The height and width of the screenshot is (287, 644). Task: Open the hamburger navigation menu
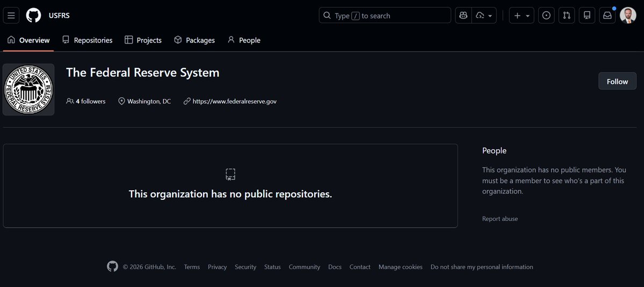point(11,16)
